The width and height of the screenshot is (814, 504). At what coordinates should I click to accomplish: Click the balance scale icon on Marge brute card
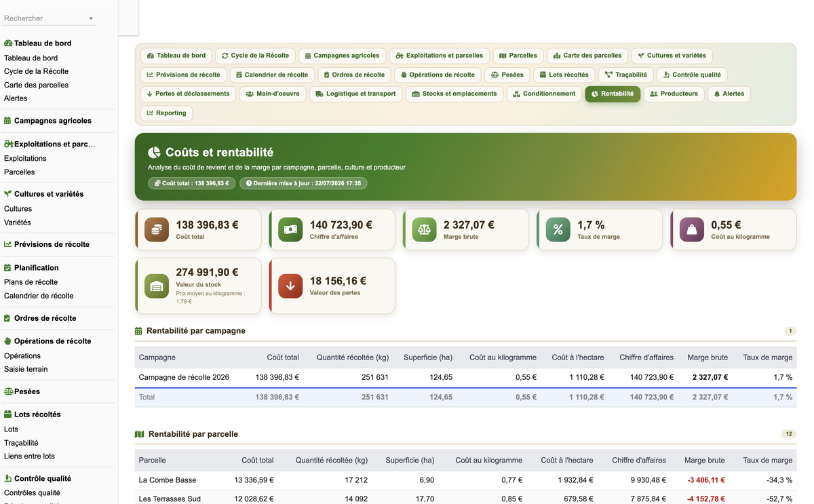(425, 230)
